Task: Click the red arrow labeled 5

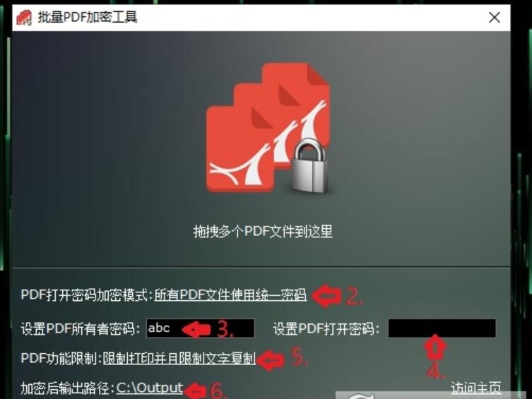Action: tap(271, 360)
